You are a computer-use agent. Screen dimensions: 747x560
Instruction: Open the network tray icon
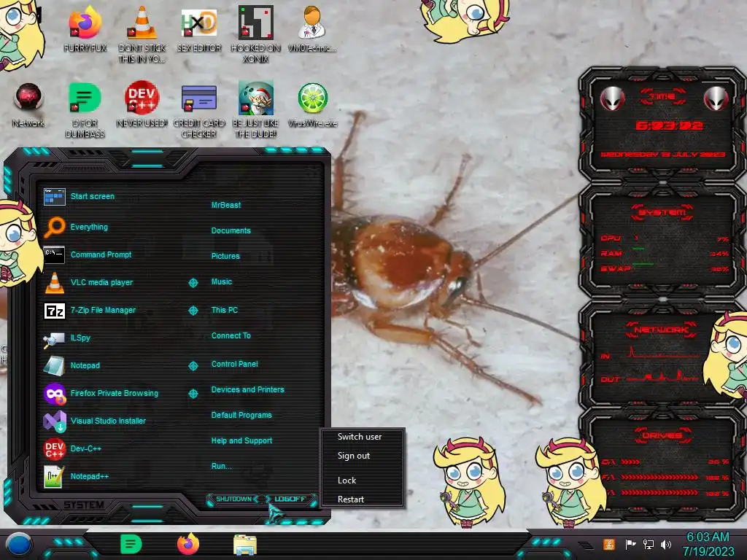pyautogui.click(x=649, y=544)
